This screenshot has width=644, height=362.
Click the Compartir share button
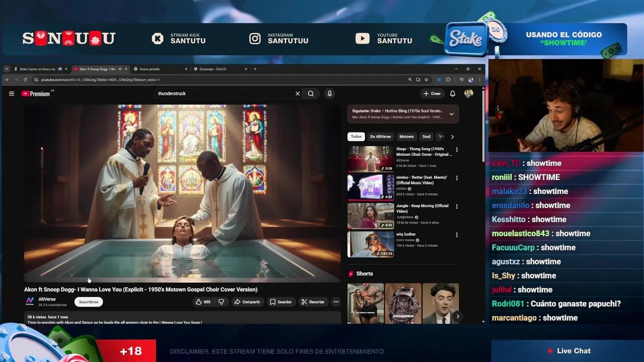pyautogui.click(x=247, y=302)
